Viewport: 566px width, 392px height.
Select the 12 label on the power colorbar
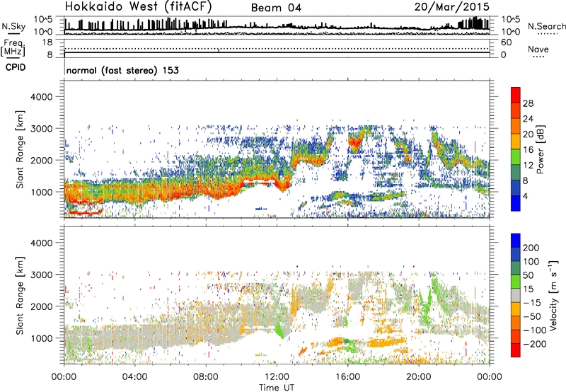528,166
